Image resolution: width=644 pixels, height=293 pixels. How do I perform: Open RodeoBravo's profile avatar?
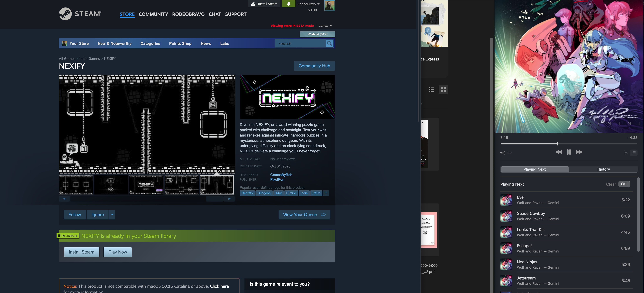pyautogui.click(x=329, y=5)
